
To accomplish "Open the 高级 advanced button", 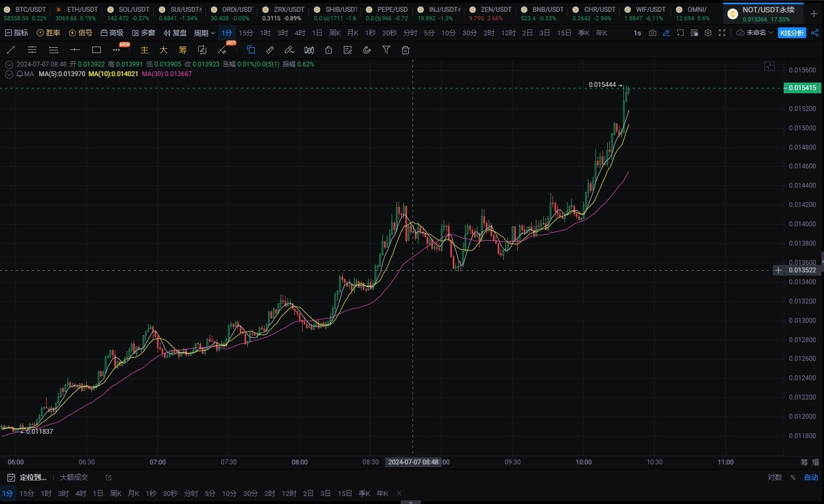I will (112, 33).
